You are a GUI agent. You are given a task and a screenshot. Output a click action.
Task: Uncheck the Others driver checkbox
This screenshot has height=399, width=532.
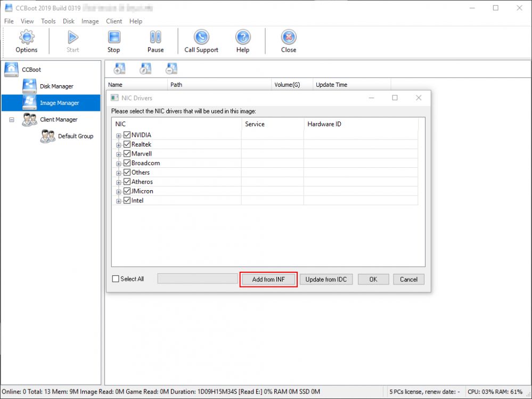coord(127,173)
